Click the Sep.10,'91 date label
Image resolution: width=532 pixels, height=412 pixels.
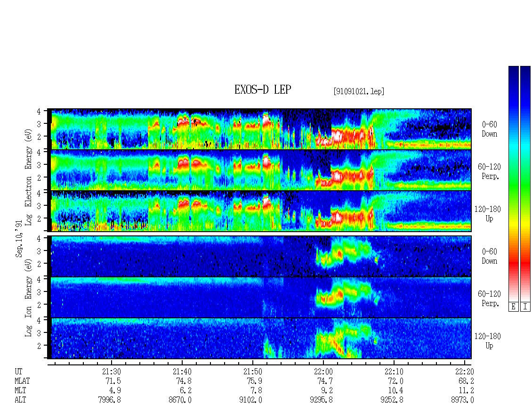(19, 239)
